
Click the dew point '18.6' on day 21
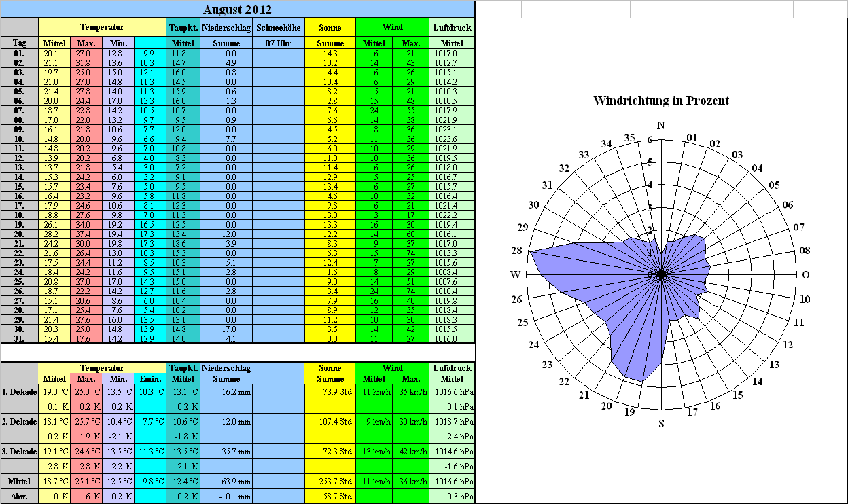click(x=183, y=243)
